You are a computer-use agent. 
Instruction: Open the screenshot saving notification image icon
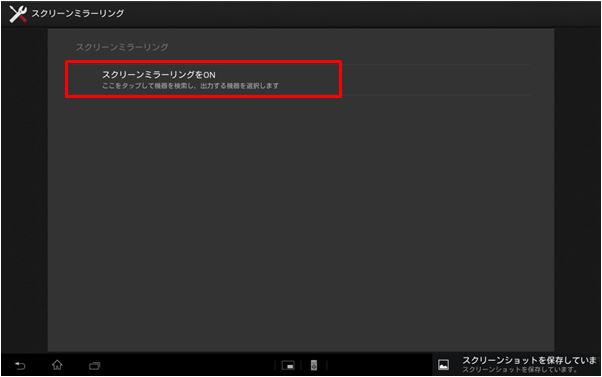click(443, 365)
